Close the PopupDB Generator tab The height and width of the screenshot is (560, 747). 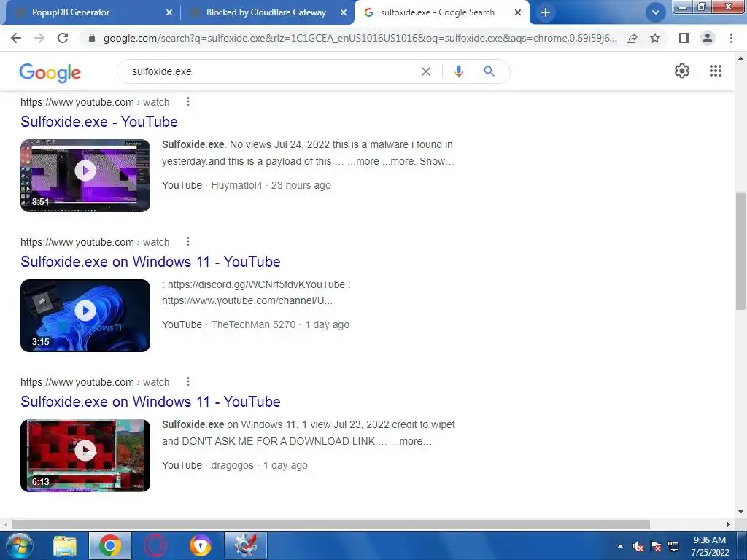169,13
